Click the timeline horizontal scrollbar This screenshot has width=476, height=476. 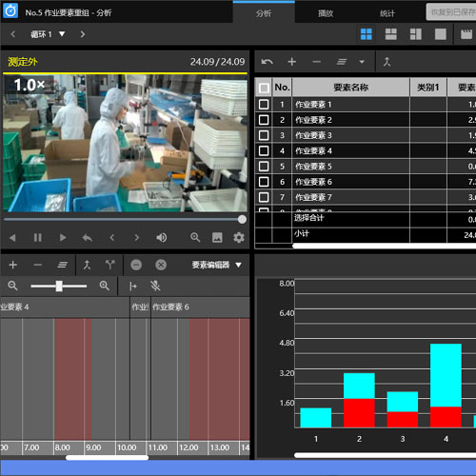tap(107, 458)
